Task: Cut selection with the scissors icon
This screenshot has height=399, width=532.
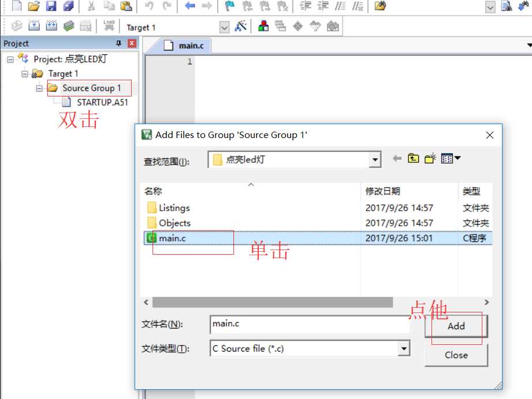Action: (91, 6)
